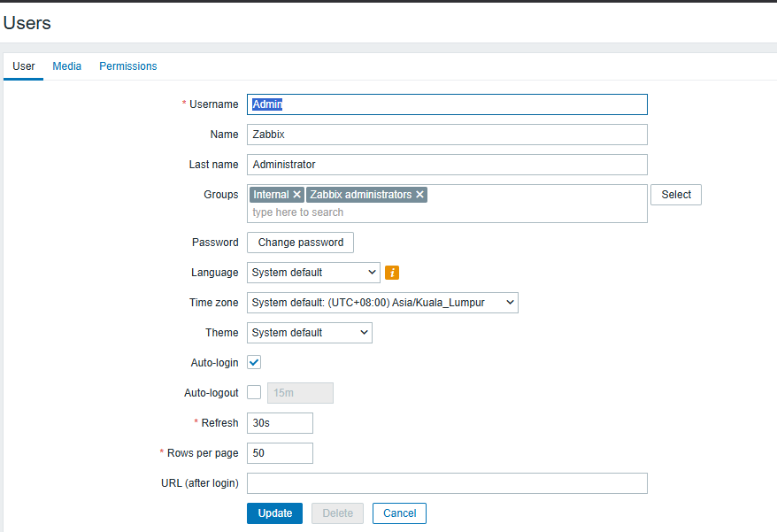Click the Username input field
The height and width of the screenshot is (532, 777).
point(447,104)
